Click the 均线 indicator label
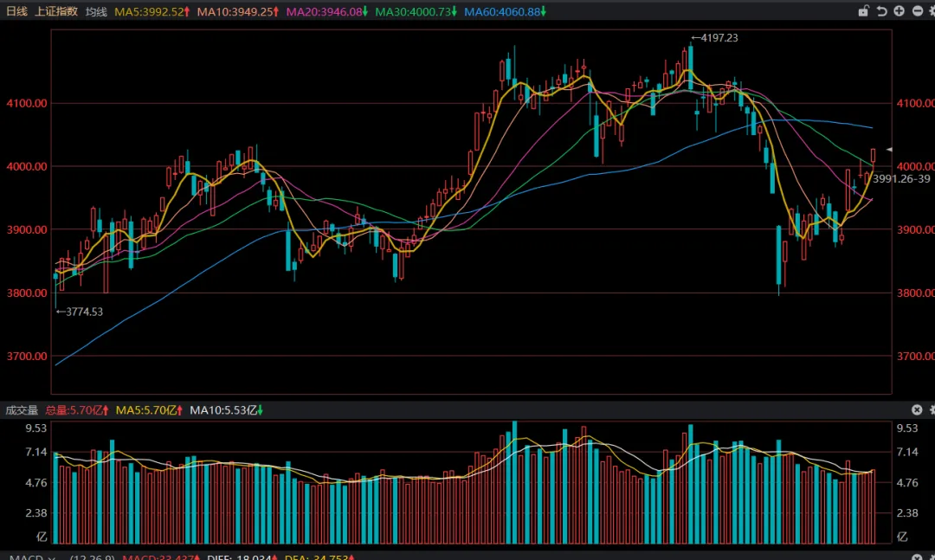The height and width of the screenshot is (560, 935). pyautogui.click(x=96, y=11)
